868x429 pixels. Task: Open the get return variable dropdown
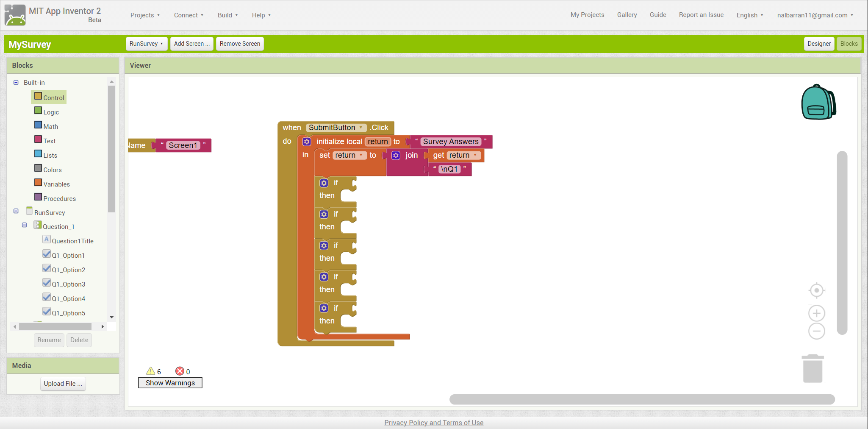pyautogui.click(x=463, y=155)
